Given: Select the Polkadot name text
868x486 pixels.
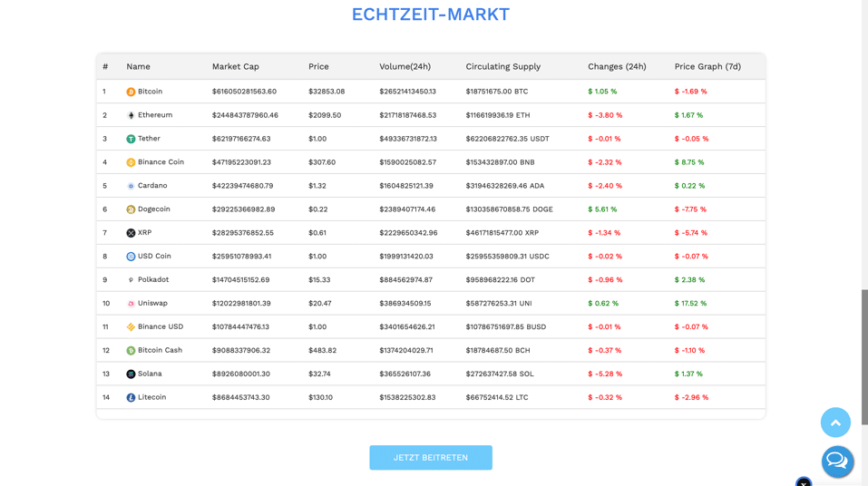Looking at the screenshot, I should (x=153, y=279).
